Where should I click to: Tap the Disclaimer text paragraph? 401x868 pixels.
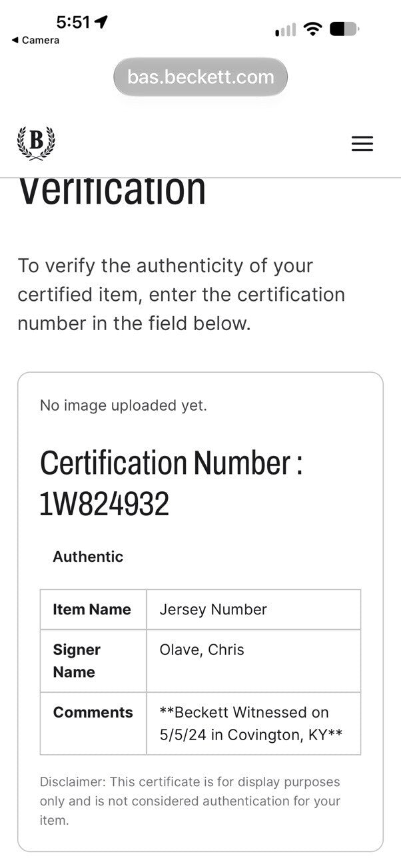(x=191, y=801)
